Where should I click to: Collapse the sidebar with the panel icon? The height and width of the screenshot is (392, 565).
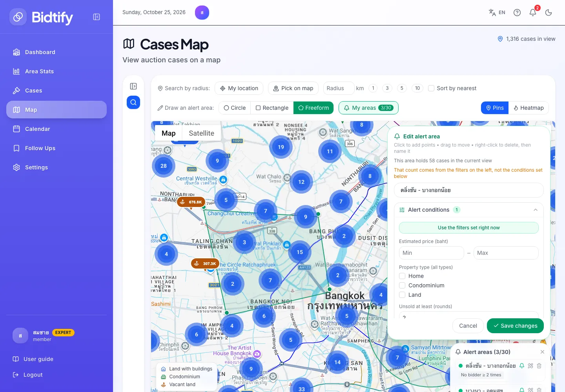[97, 17]
